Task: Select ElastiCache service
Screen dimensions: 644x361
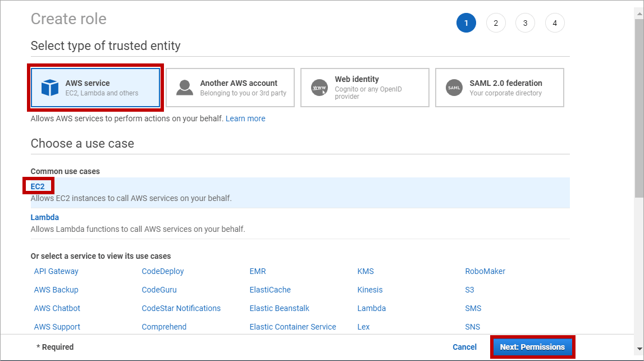Action: (270, 290)
